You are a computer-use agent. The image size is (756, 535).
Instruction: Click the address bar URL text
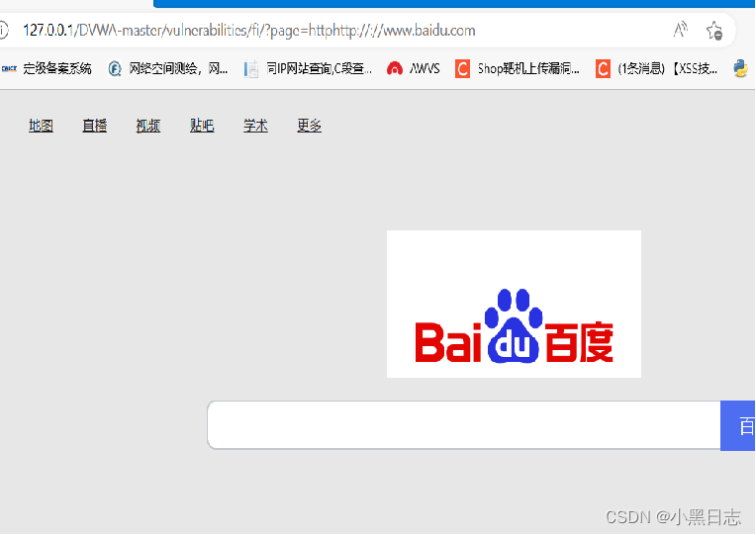coord(248,31)
